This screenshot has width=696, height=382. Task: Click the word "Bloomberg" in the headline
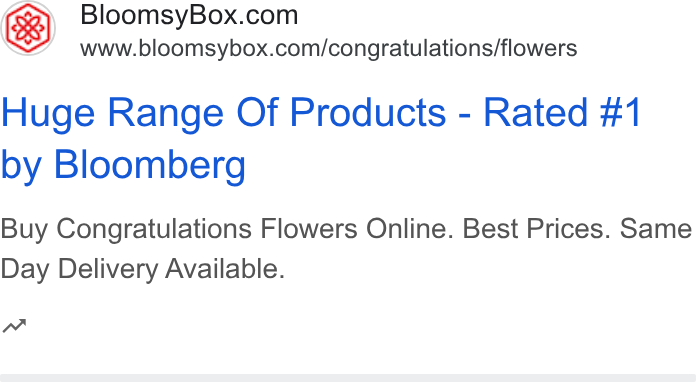tap(150, 165)
